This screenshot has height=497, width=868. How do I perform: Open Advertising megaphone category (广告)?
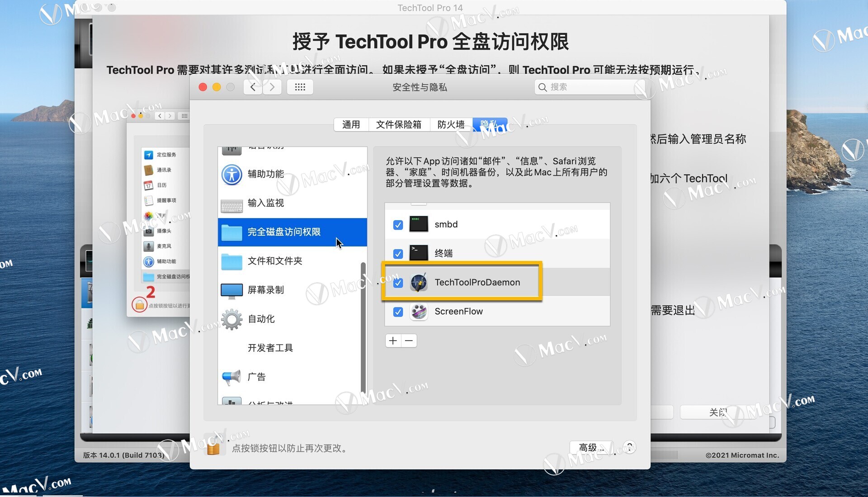tap(292, 377)
